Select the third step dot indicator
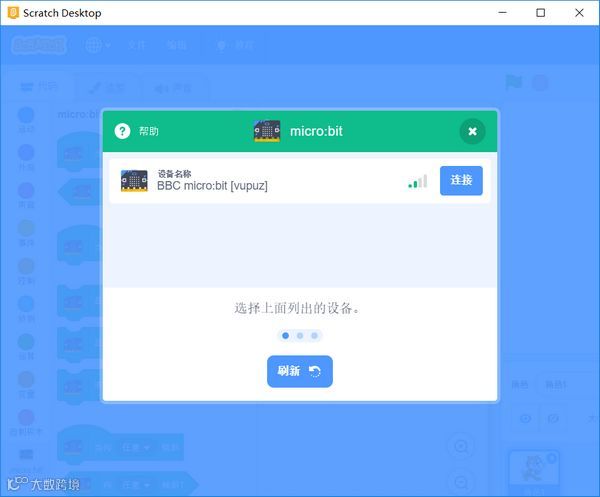The height and width of the screenshot is (497, 600). pyautogui.click(x=314, y=336)
